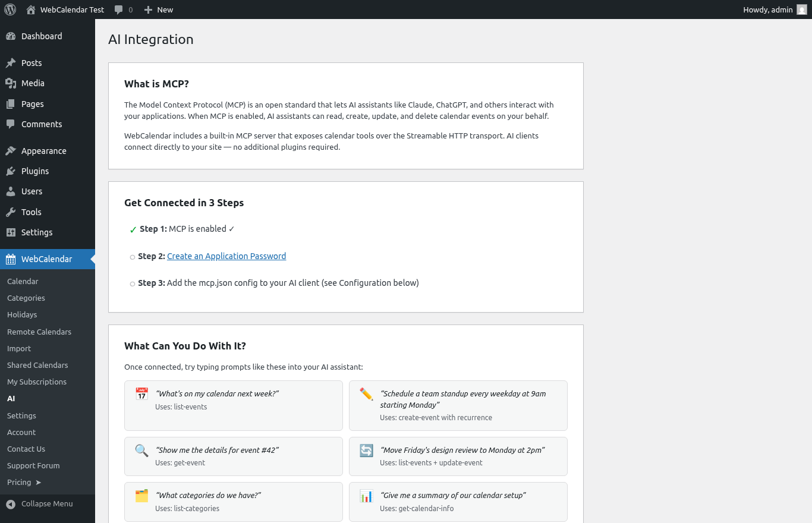The width and height of the screenshot is (812, 523).
Task: Click the Comments icon in sidebar
Action: (11, 124)
